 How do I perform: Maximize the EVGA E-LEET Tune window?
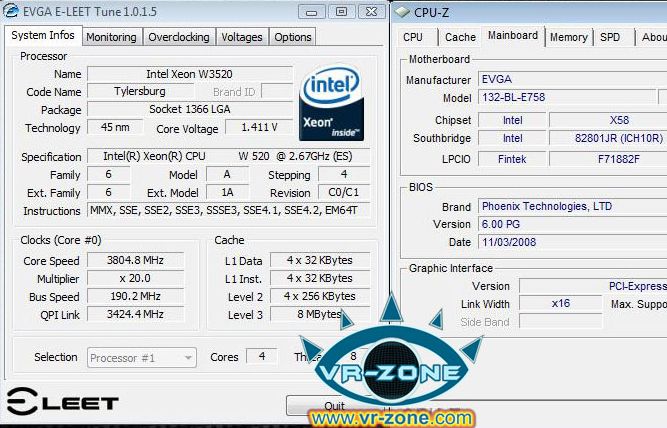[x=342, y=12]
